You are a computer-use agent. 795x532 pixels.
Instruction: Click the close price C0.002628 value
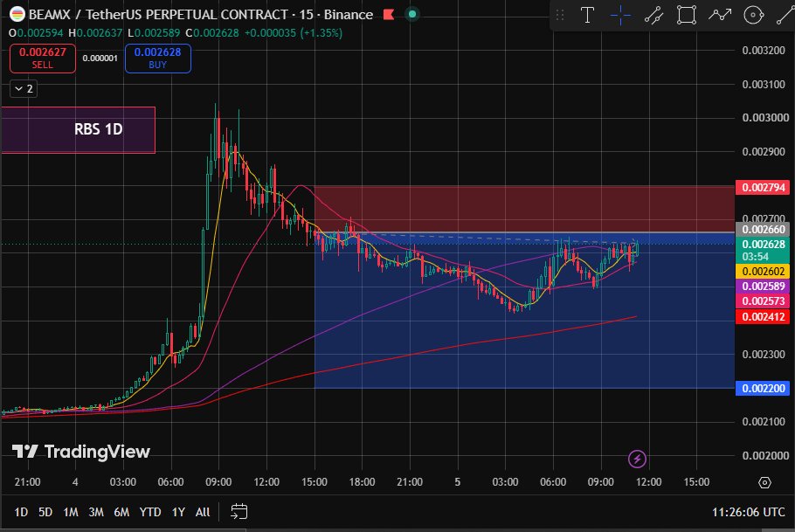[212, 33]
